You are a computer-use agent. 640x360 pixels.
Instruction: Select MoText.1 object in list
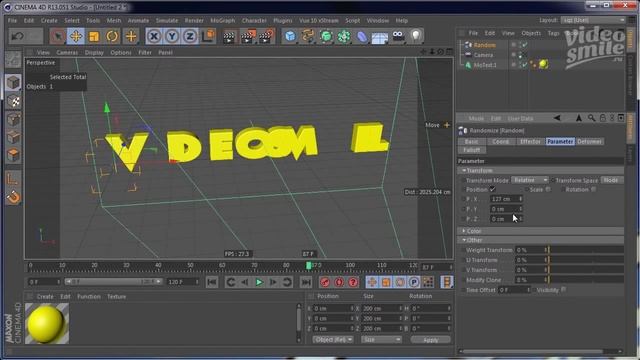(485, 65)
